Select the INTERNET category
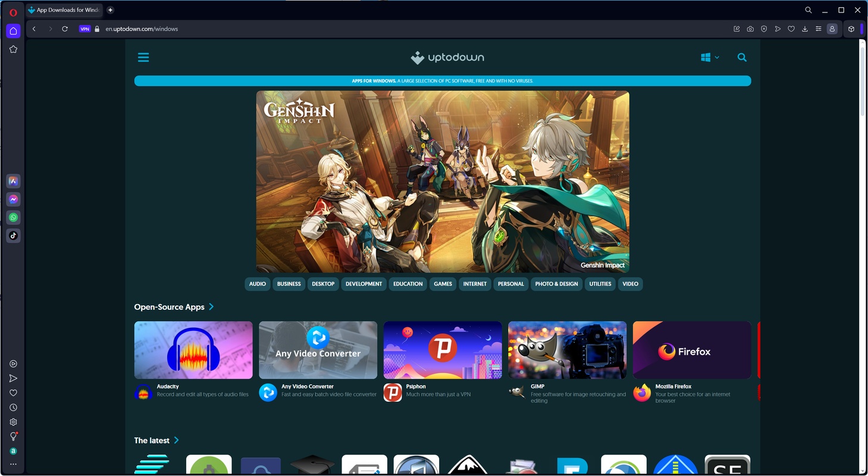Screen dimensions: 868x476 pyautogui.click(x=475, y=284)
